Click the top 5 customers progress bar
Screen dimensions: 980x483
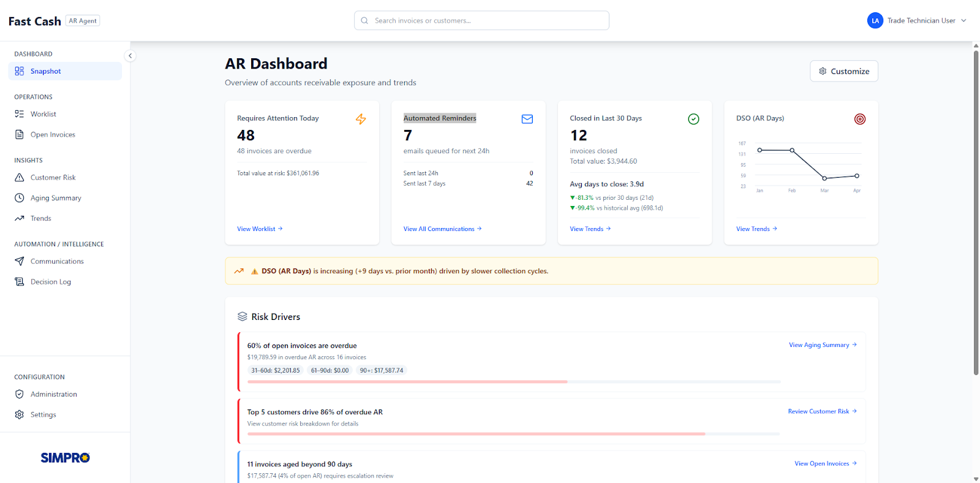[x=514, y=434]
